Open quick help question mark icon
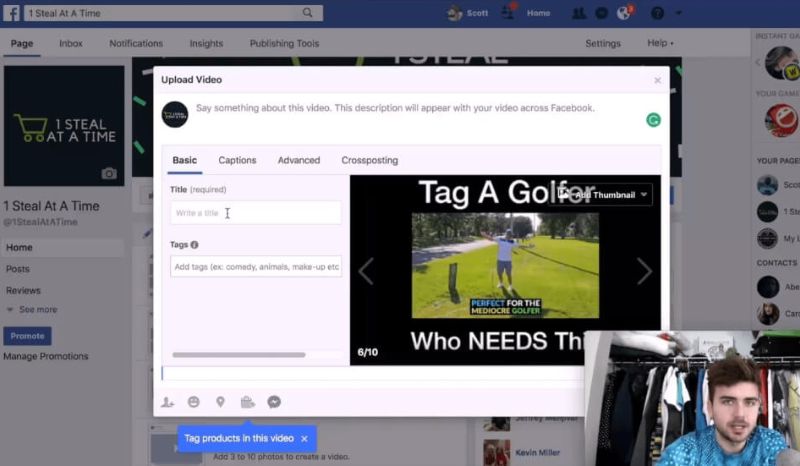This screenshot has width=800, height=466. coord(657,13)
